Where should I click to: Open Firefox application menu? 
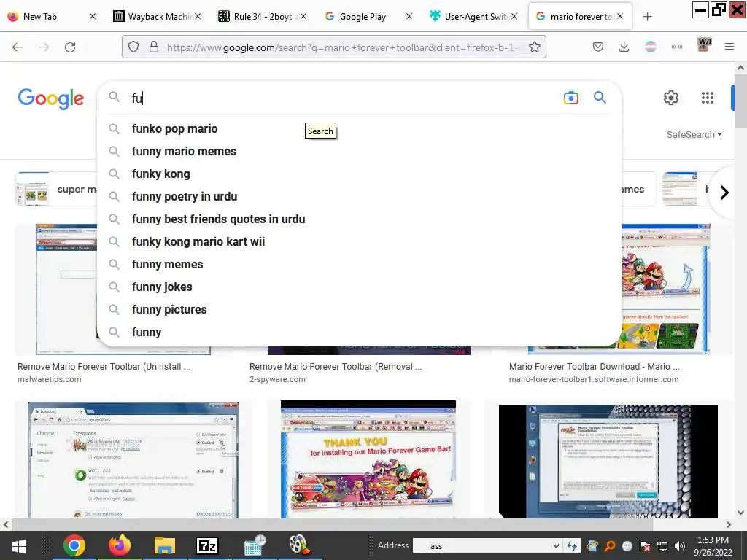pyautogui.click(x=729, y=47)
